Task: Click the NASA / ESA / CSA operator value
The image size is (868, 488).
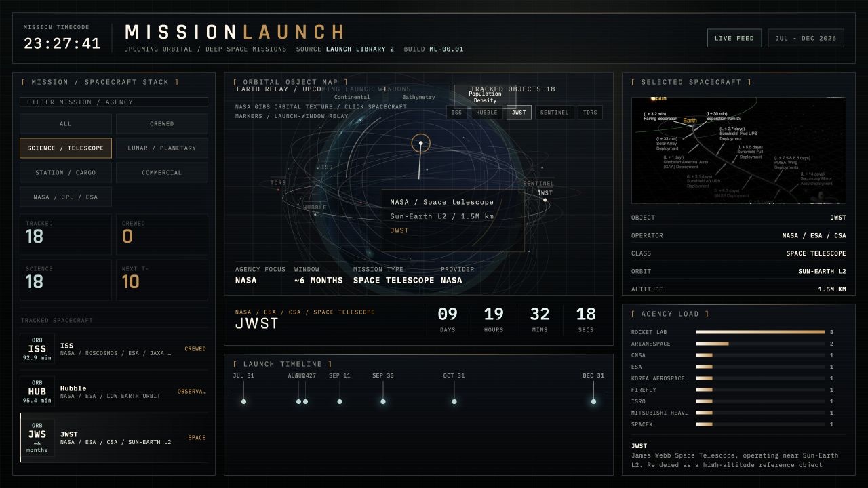Action: 814,236
